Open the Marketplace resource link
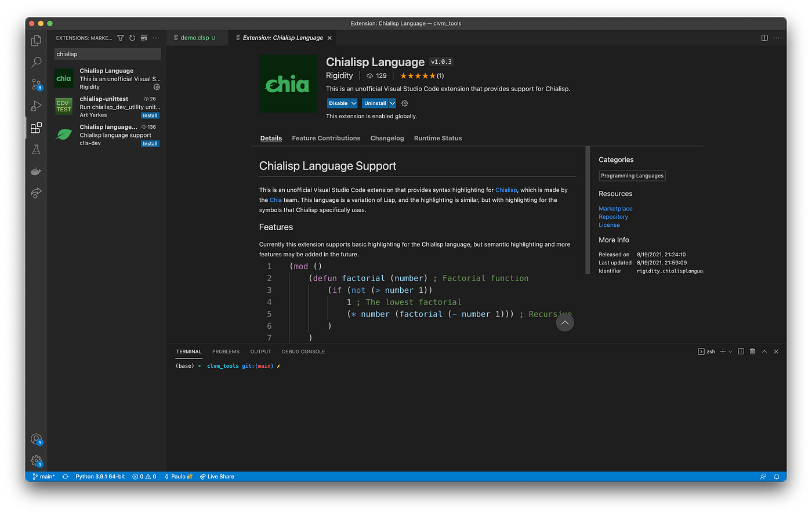 tap(615, 209)
